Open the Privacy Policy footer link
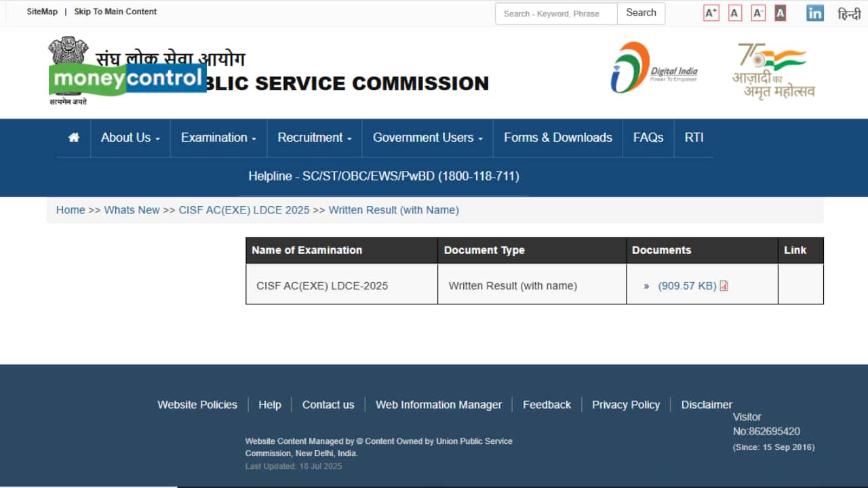 pyautogui.click(x=625, y=405)
